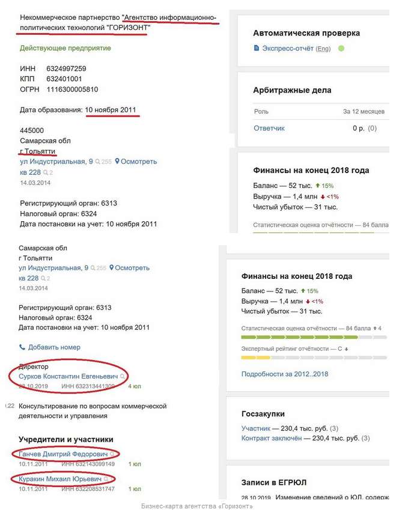Click the map pin icon by the upper Осмотреть

tap(117, 161)
